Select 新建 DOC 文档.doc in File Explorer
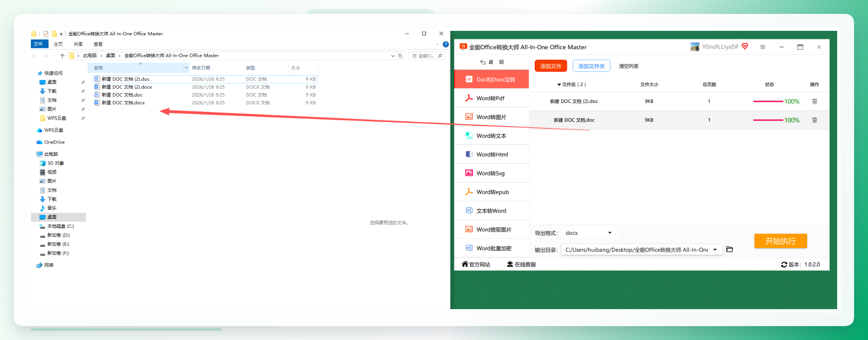The image size is (868, 340). point(205,95)
